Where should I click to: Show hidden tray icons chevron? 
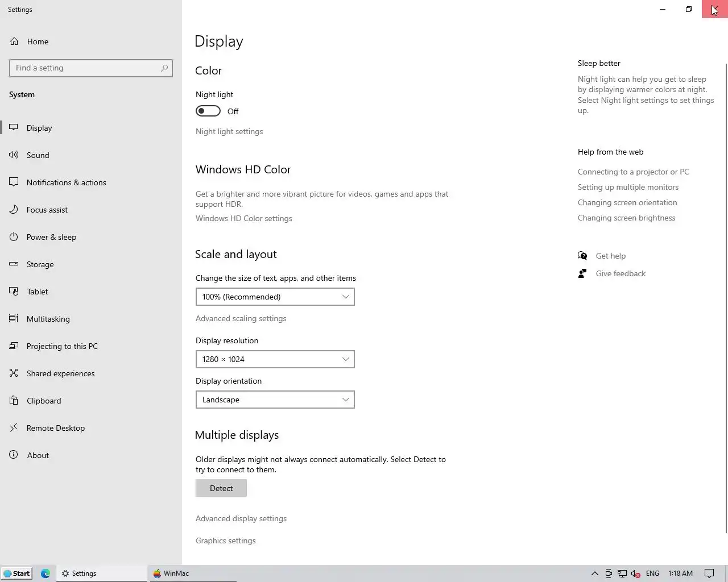[x=594, y=573]
